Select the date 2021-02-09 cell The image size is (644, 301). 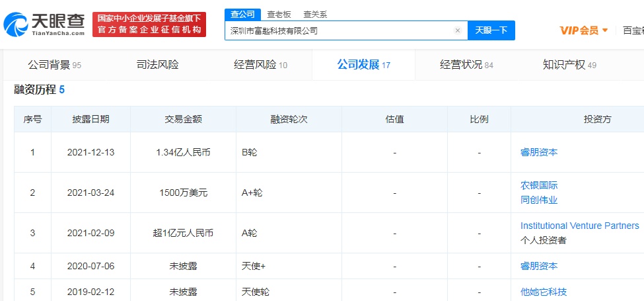pyautogui.click(x=90, y=233)
